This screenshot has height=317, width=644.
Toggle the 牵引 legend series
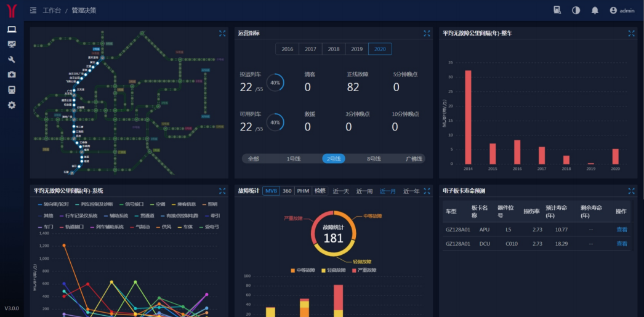pos(212,215)
